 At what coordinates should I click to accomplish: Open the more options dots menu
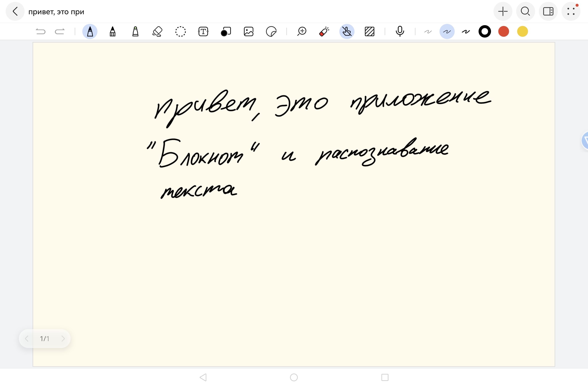[571, 11]
